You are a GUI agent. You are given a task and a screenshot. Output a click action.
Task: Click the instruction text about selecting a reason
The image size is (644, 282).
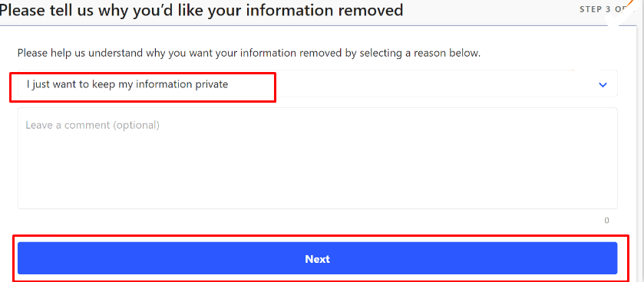(x=249, y=54)
